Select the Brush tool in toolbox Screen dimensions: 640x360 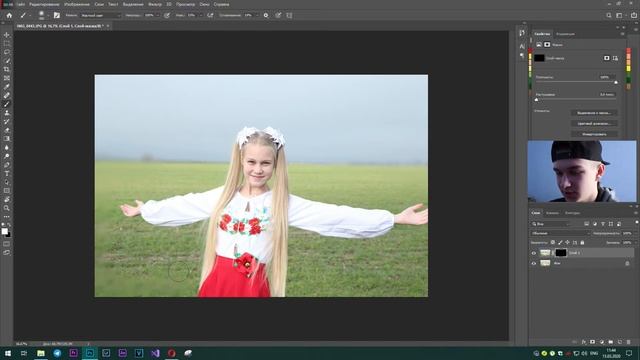(7, 104)
